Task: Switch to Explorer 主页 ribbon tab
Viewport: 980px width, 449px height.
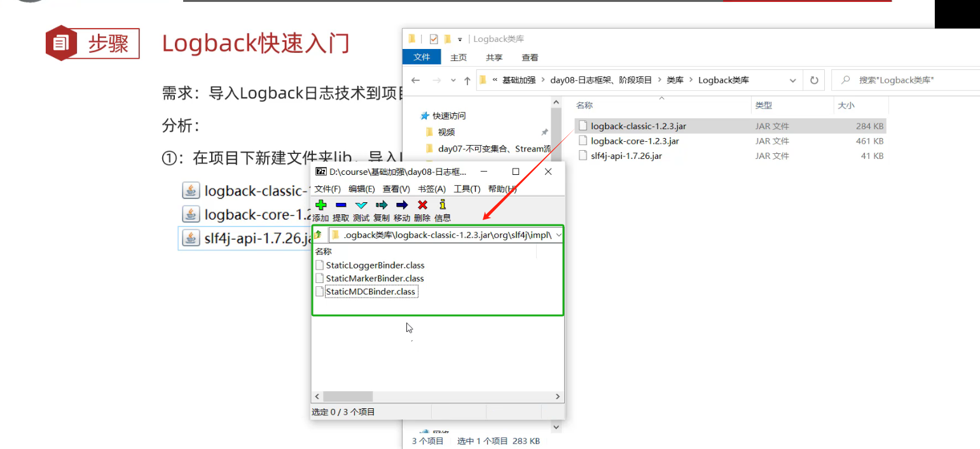Action: click(x=459, y=57)
